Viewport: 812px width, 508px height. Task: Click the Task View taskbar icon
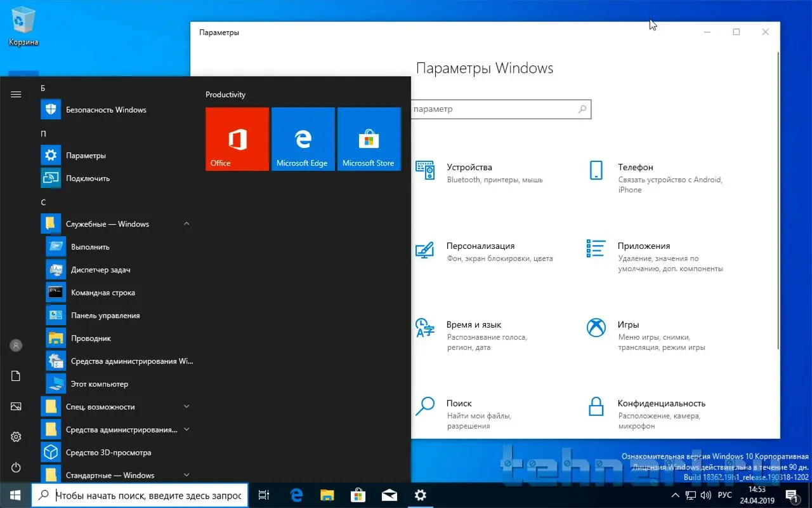[264, 495]
